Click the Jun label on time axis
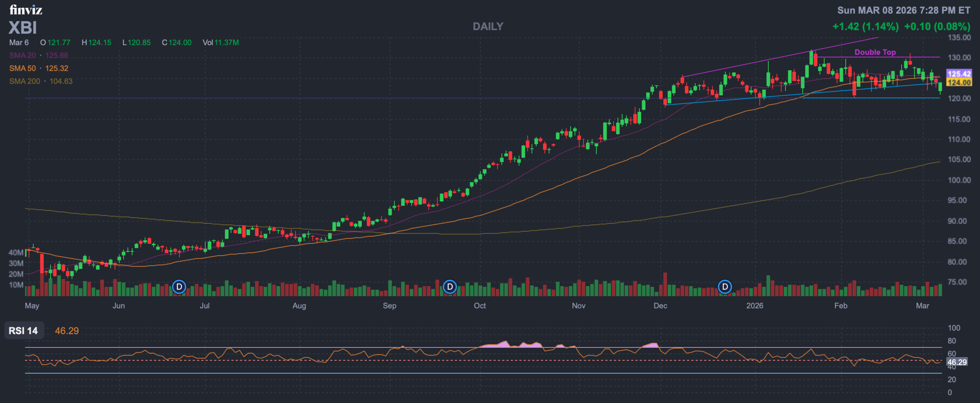Viewport: 980px width, 403px height. tap(119, 306)
